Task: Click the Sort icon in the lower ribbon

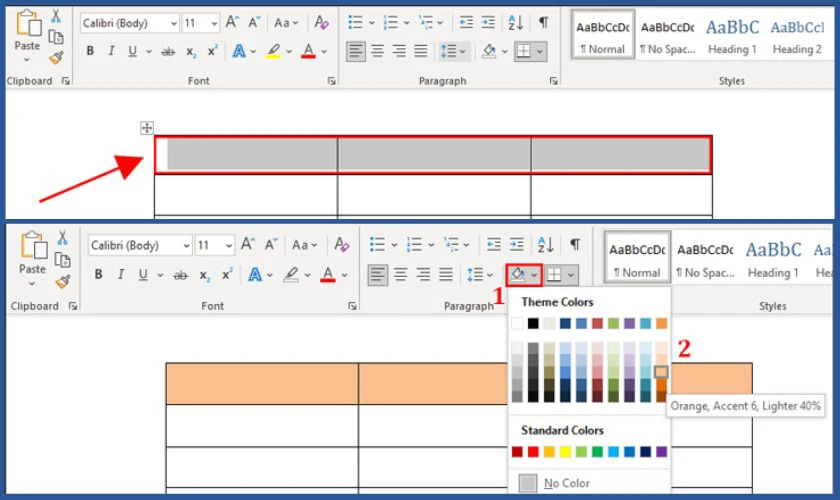Action: pos(545,245)
